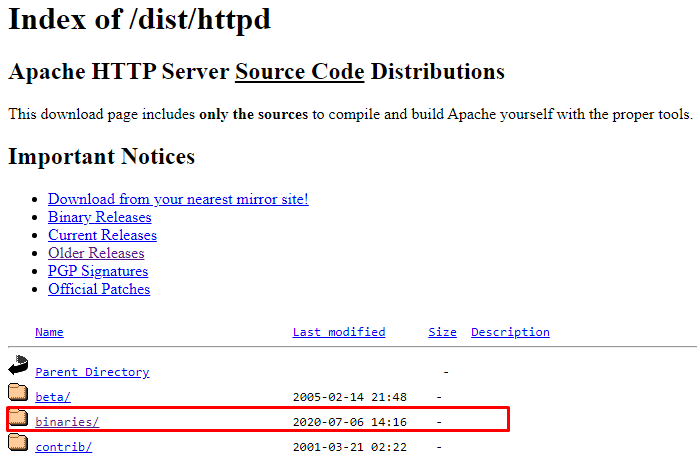This screenshot has width=697, height=458.
Task: Open the Binary Releases link
Action: 100,217
